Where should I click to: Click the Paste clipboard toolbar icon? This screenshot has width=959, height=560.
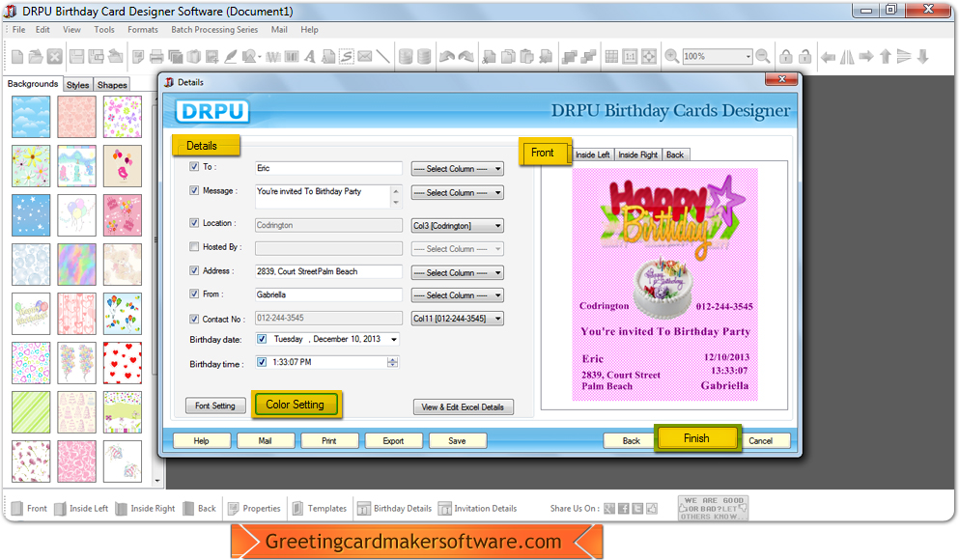[526, 57]
